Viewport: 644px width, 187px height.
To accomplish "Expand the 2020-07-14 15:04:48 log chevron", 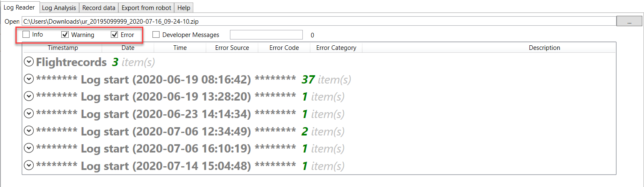I will pos(29,166).
